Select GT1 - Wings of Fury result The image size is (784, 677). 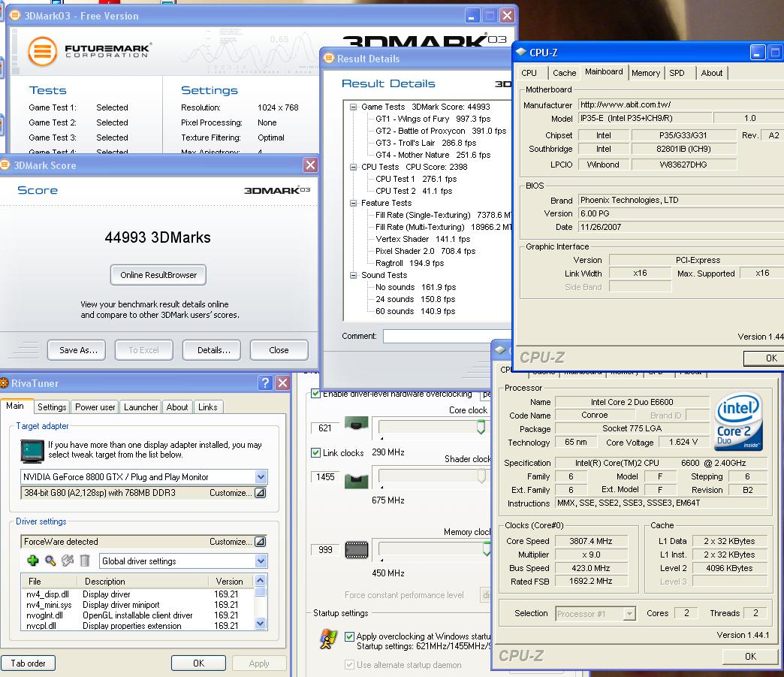[433, 119]
